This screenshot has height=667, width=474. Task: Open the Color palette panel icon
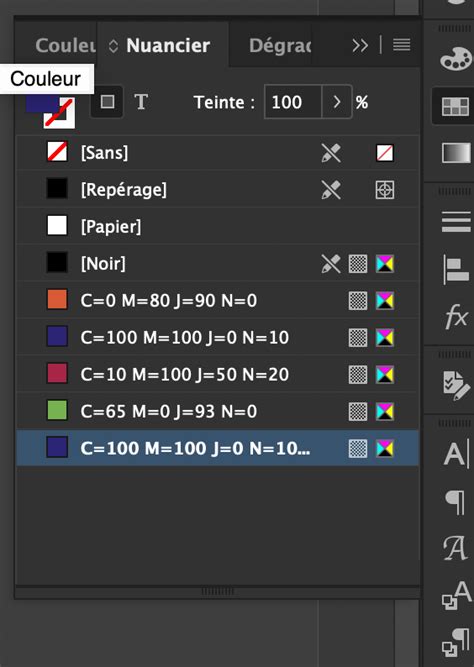pos(456,58)
